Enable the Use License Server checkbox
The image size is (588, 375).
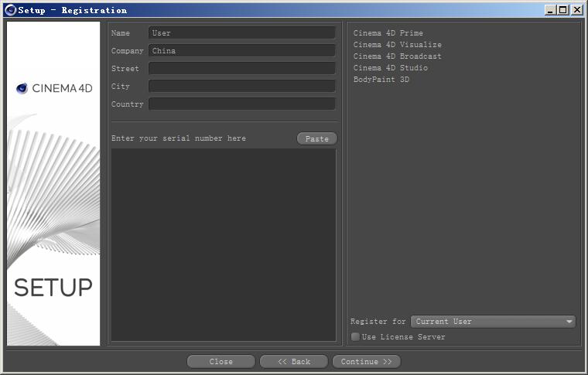point(355,336)
